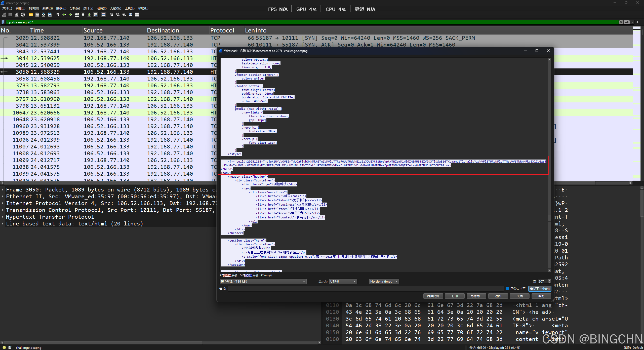
Task: Click the start capture shark fin icon
Action: click(4, 15)
